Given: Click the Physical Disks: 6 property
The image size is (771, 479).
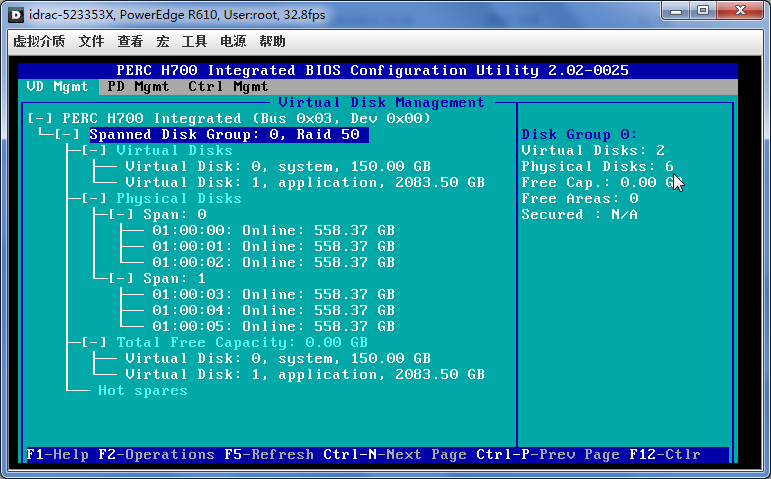Looking at the screenshot, I should tap(597, 167).
